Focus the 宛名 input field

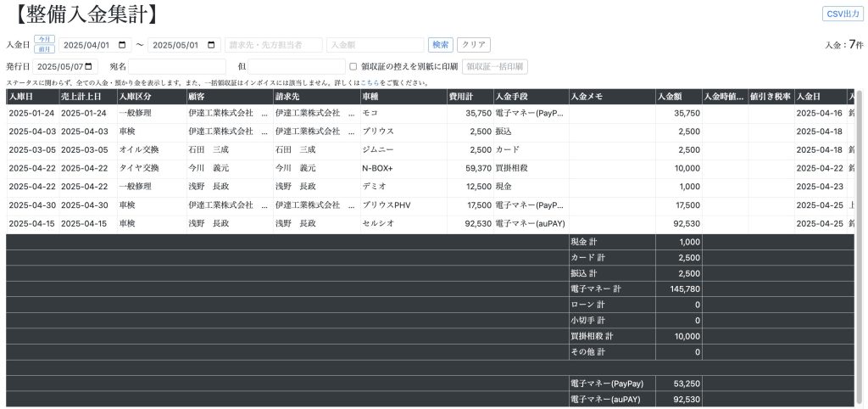point(177,66)
